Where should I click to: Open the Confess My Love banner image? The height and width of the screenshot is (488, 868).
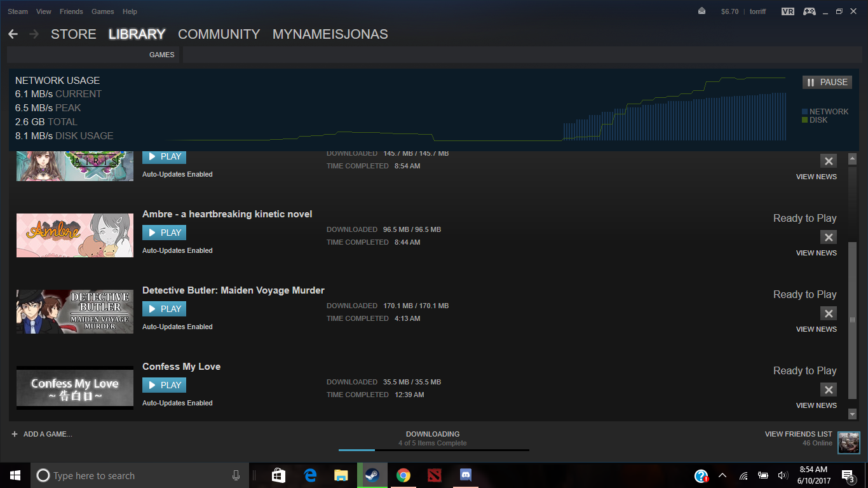(x=75, y=388)
